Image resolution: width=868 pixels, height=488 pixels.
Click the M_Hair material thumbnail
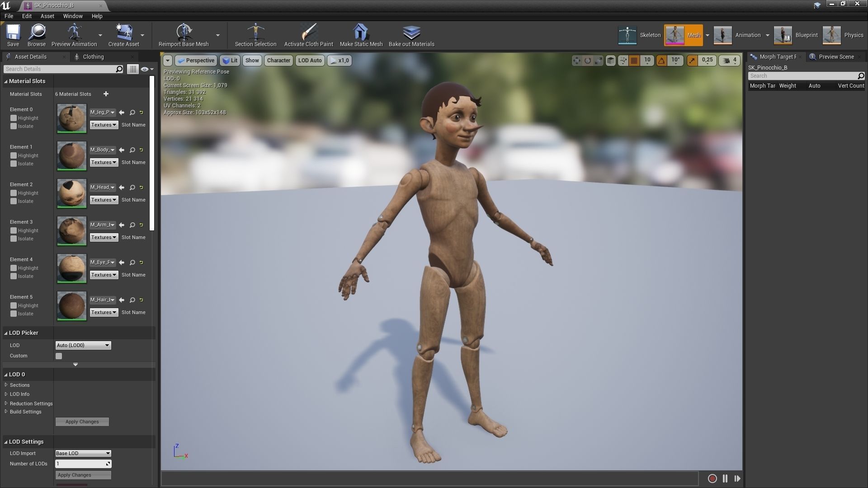click(x=71, y=306)
